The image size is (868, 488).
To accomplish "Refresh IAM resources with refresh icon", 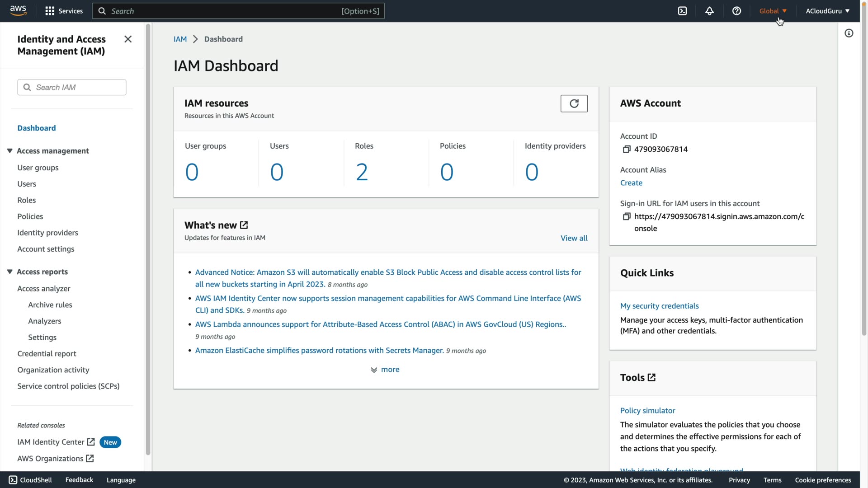I will point(574,103).
